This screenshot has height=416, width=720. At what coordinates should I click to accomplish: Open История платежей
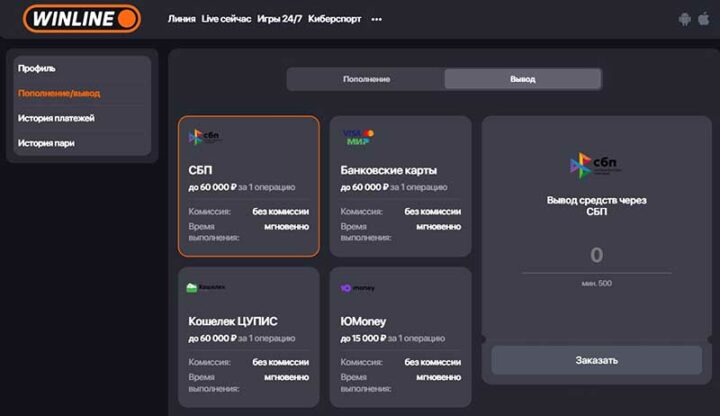click(56, 118)
